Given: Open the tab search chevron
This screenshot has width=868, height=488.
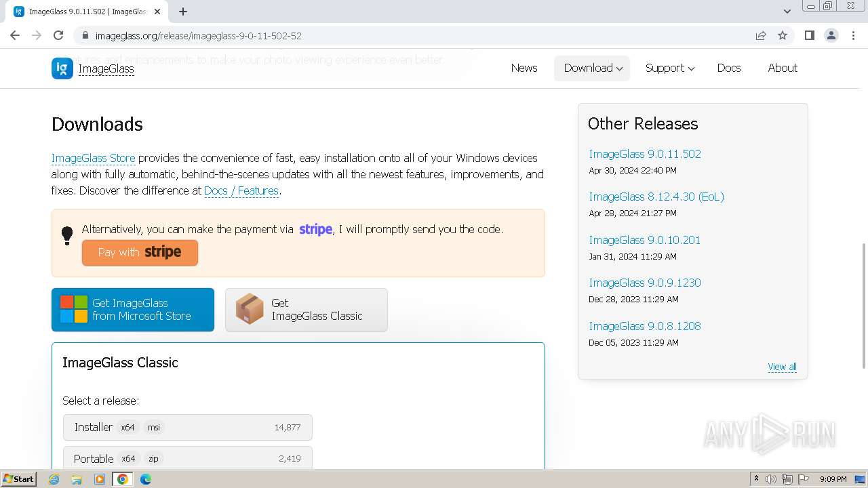Looking at the screenshot, I should coord(787,12).
